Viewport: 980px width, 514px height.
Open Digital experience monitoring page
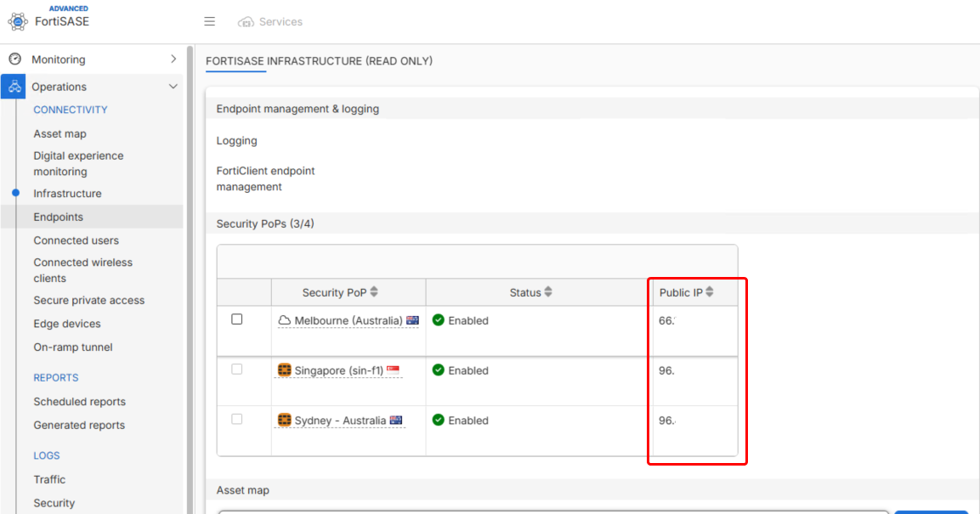point(79,164)
